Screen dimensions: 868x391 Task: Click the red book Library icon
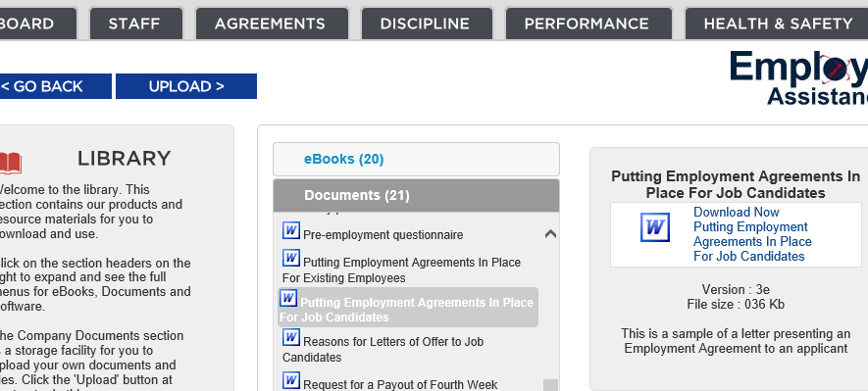pyautogui.click(x=11, y=163)
